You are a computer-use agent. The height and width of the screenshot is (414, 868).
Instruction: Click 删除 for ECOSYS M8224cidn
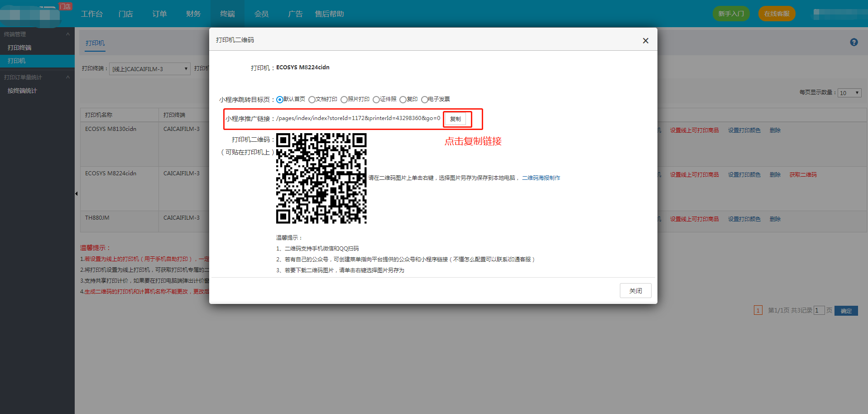coord(775,175)
